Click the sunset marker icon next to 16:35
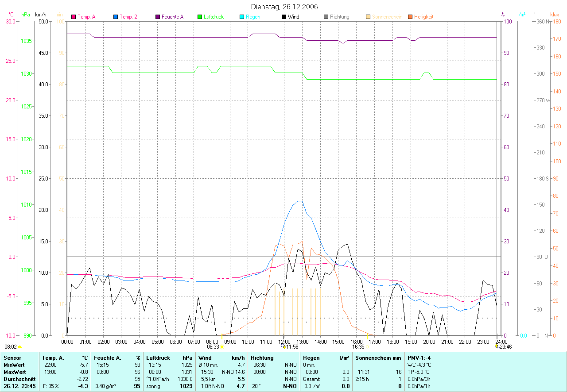Image resolution: width=567 pixels, height=392 pixels. [367, 347]
